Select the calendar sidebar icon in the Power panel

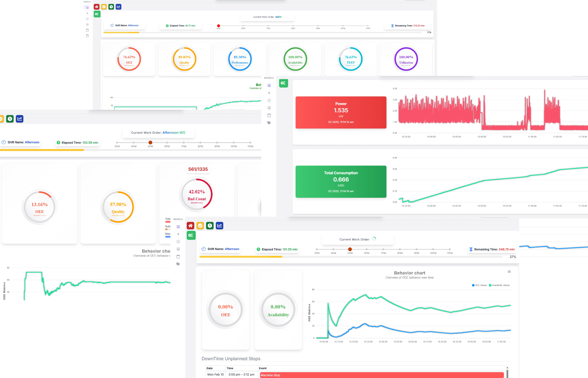point(269,115)
